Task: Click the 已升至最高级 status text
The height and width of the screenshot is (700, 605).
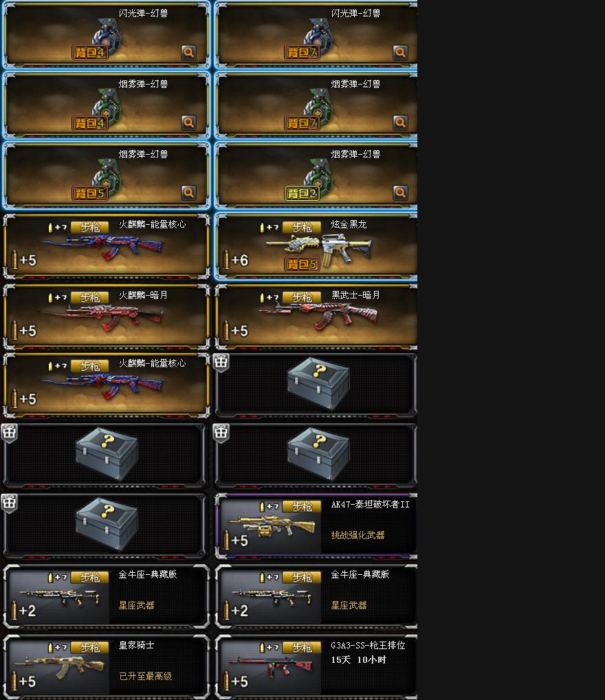Action: coord(146,676)
